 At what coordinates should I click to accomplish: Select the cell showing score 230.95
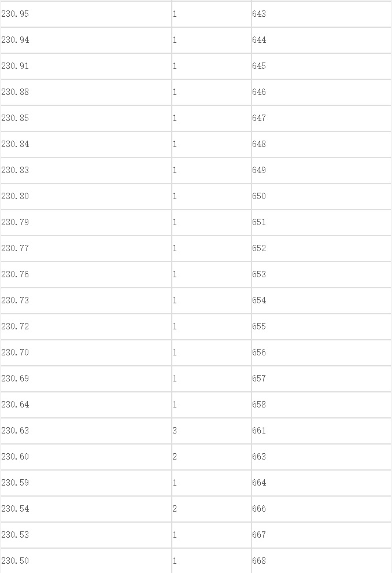pos(86,14)
